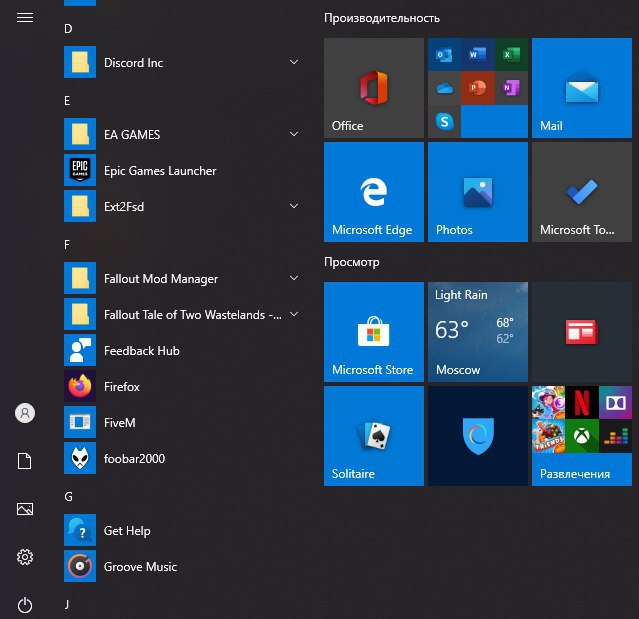This screenshot has height=619, width=639.
Task: Open OneDrive in the Office tile group
Action: click(x=444, y=88)
